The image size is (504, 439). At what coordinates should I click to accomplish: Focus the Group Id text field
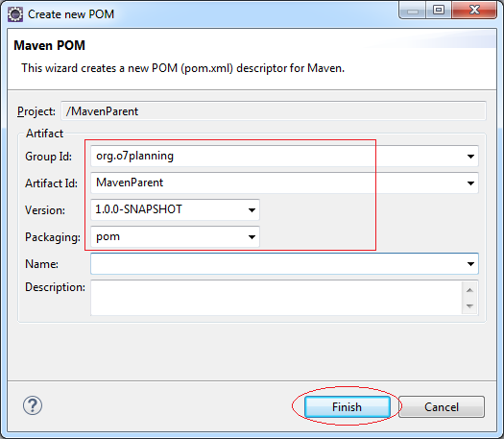pyautogui.click(x=277, y=157)
